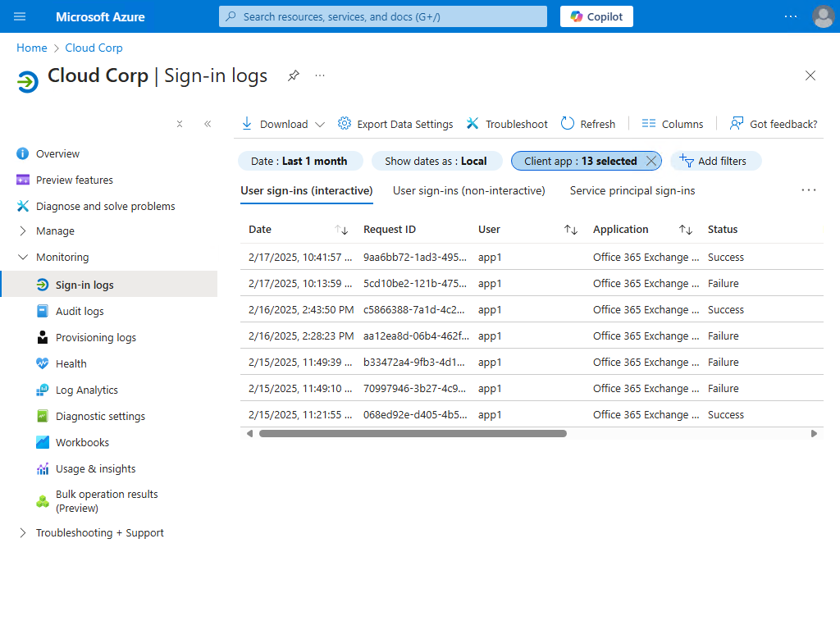Refresh the sign-in logs

[x=587, y=124]
